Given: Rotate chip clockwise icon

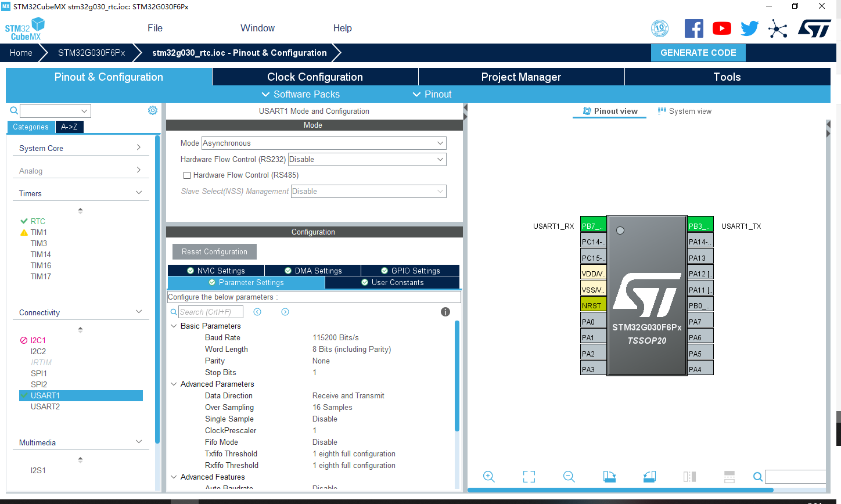Looking at the screenshot, I should pos(609,477).
